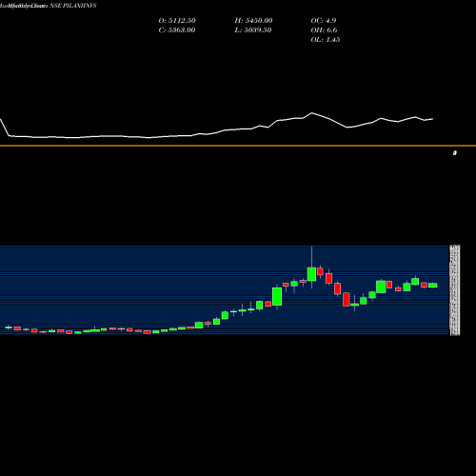Click the 'OC: 4.9' reading

[x=324, y=20]
